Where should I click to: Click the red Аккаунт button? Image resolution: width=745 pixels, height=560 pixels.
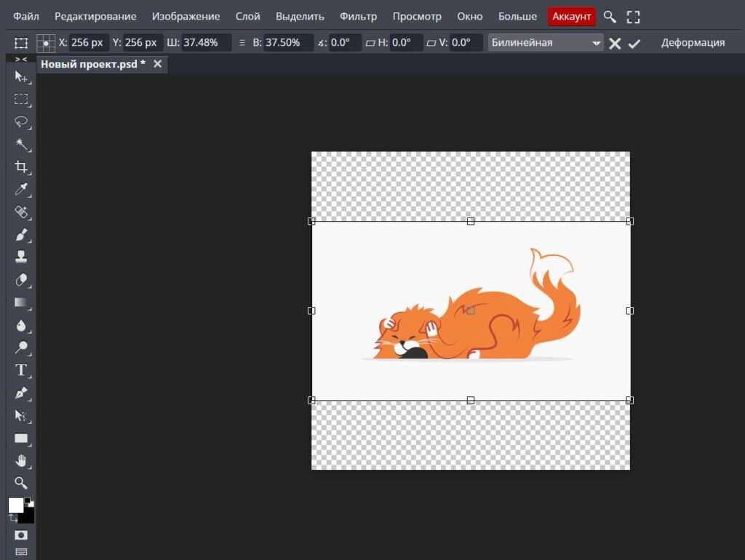click(572, 16)
